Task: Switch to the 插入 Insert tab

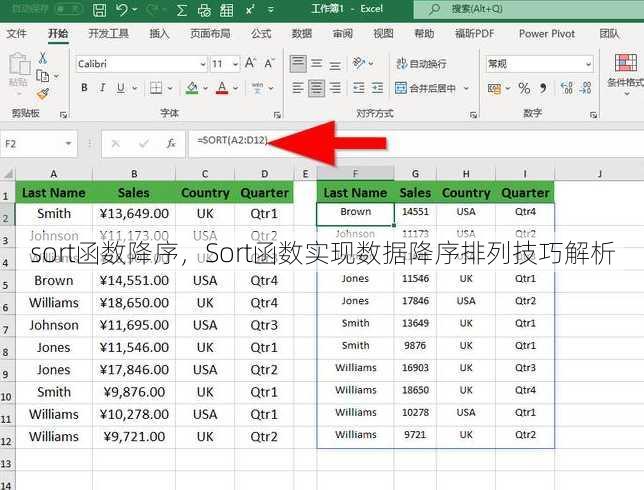Action: (x=159, y=34)
